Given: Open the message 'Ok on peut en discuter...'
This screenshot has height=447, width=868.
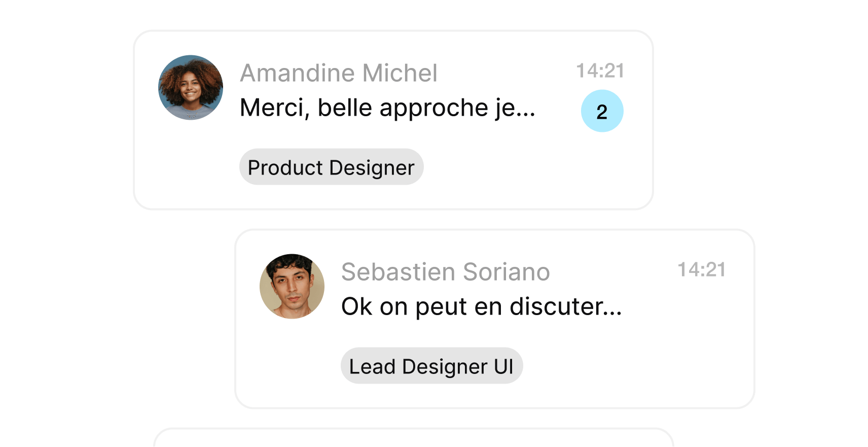Looking at the screenshot, I should coord(481,306).
